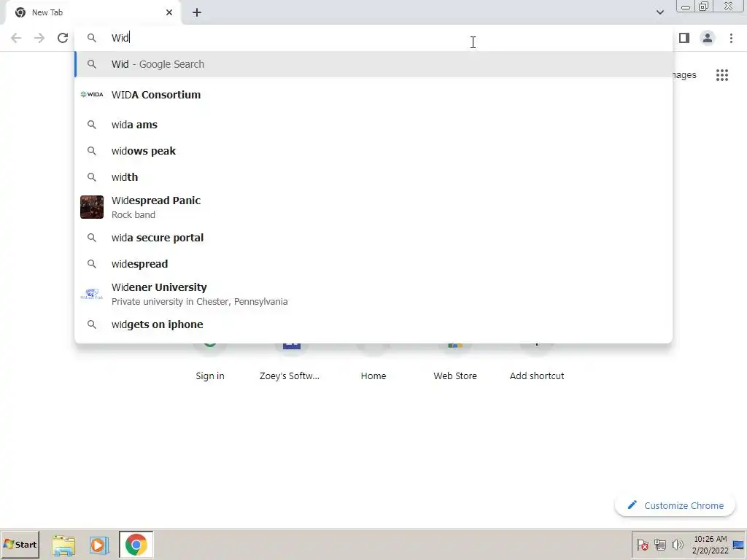
Task: Select the WIDA Consortium suggestion
Action: pos(373,95)
